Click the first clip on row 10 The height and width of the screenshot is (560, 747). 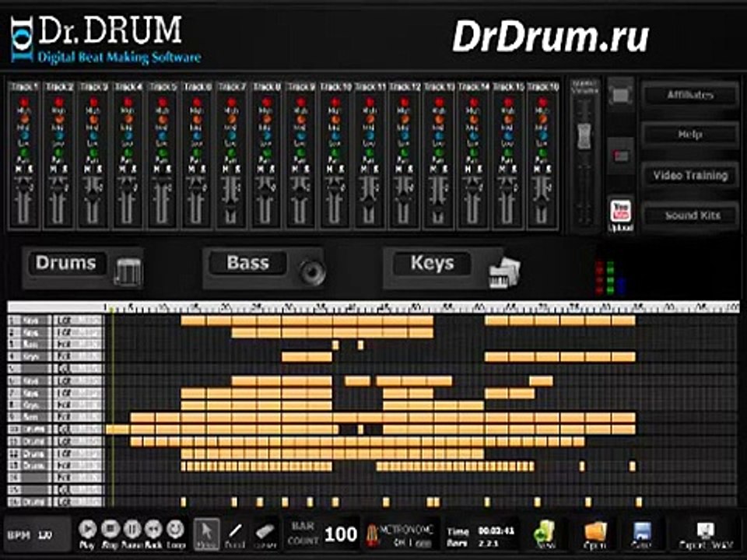pos(117,429)
